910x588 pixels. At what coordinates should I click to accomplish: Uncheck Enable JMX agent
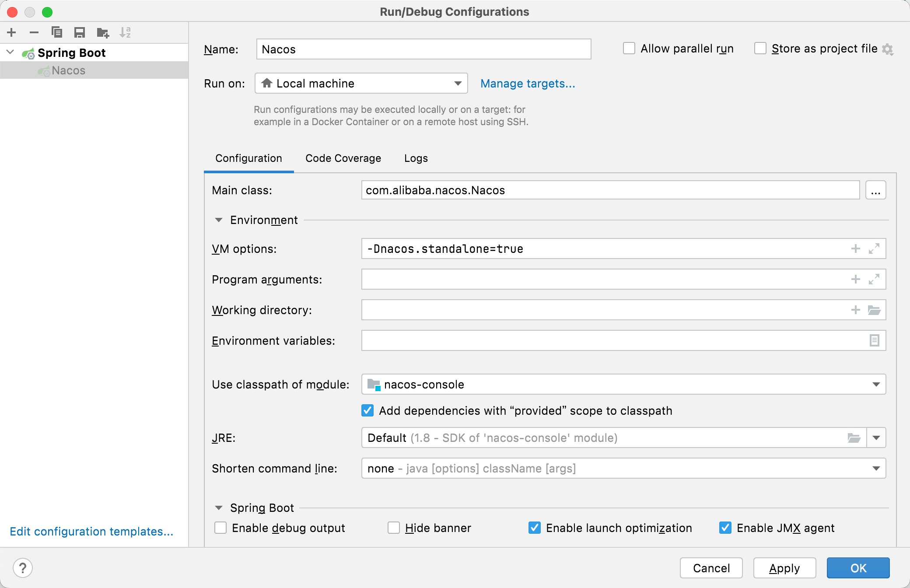click(x=725, y=528)
